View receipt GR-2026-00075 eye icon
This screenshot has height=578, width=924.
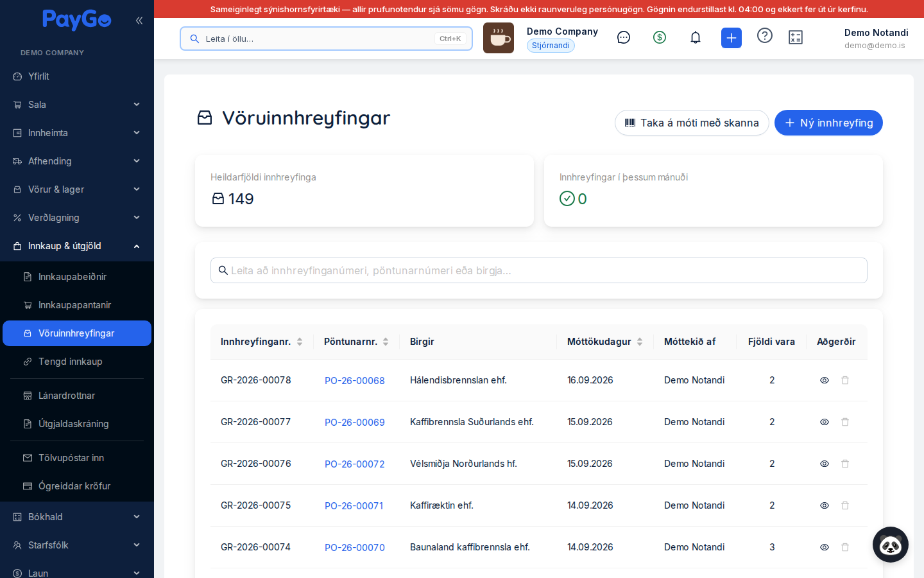(825, 505)
